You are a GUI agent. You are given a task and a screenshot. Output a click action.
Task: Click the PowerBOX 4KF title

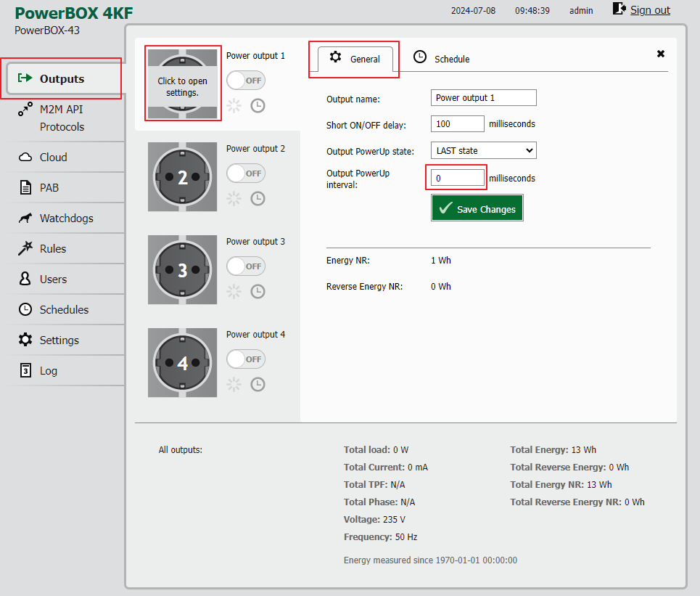point(74,13)
